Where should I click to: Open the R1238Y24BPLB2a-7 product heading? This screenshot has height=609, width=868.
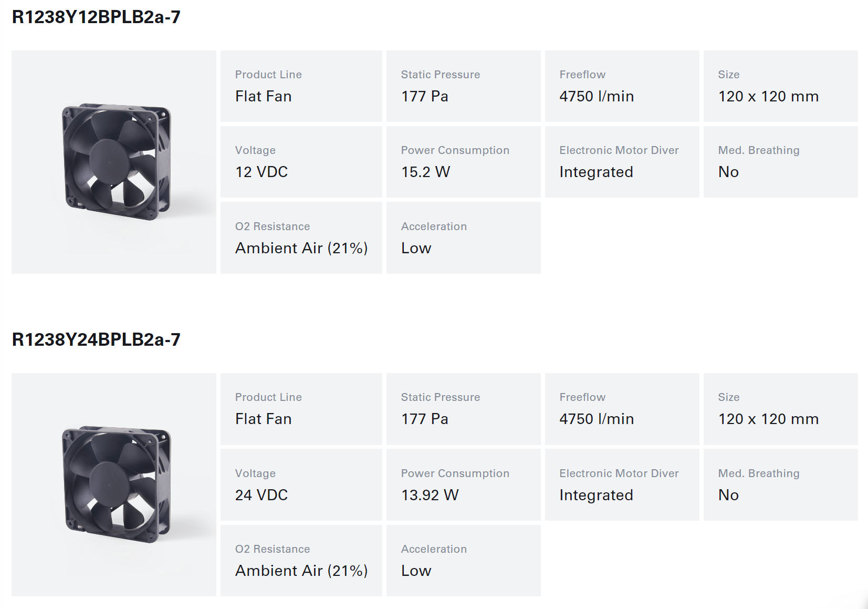(96, 339)
